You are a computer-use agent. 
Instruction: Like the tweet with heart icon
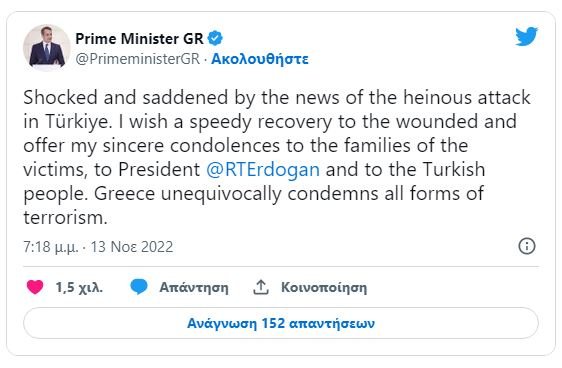pyautogui.click(x=35, y=287)
